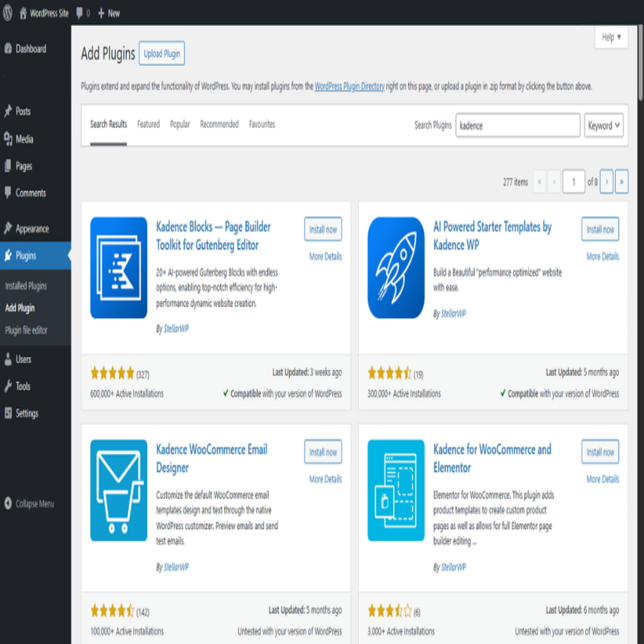Install AI Powered Starter Templates now
The height and width of the screenshot is (644, 644).
pos(601,229)
